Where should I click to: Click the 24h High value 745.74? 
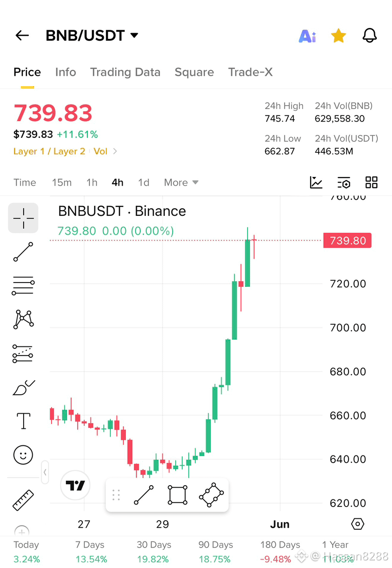280,118
